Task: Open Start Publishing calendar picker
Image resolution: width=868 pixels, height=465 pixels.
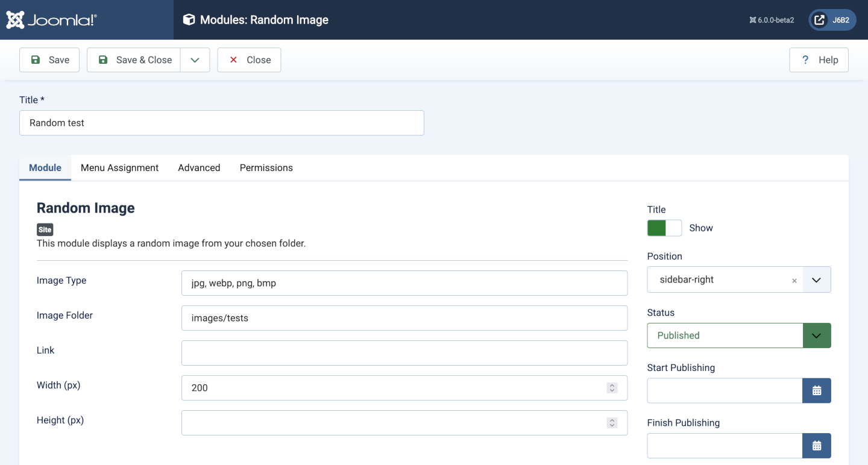Action: coord(816,391)
